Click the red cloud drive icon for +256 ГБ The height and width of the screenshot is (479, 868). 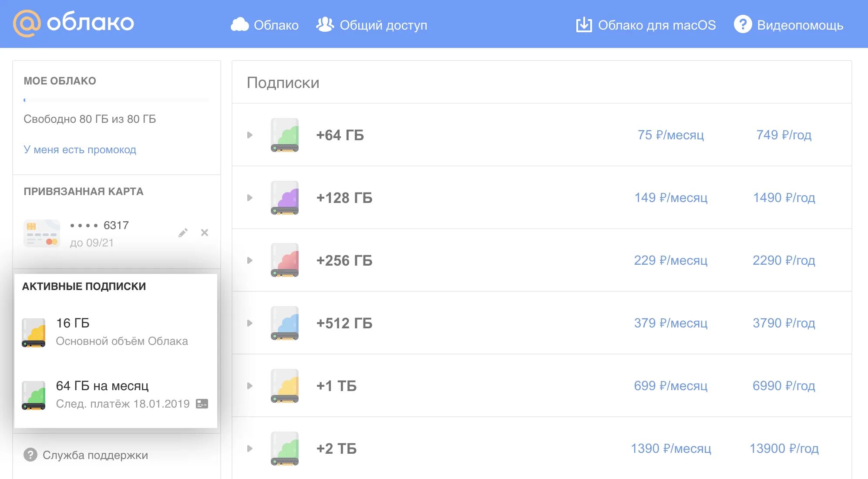[285, 260]
